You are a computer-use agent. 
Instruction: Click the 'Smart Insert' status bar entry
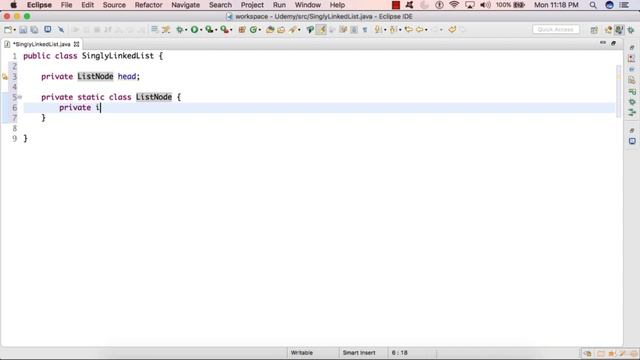[x=359, y=353]
